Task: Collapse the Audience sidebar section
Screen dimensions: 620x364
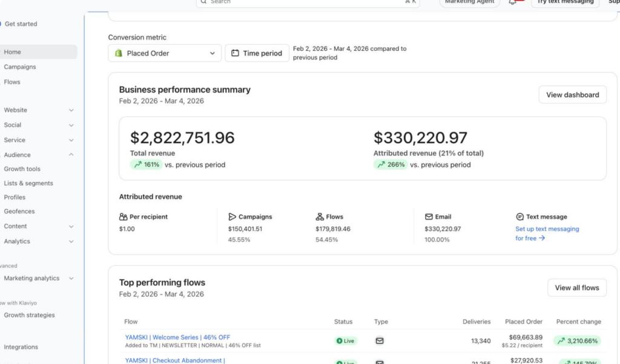Action: click(39, 155)
